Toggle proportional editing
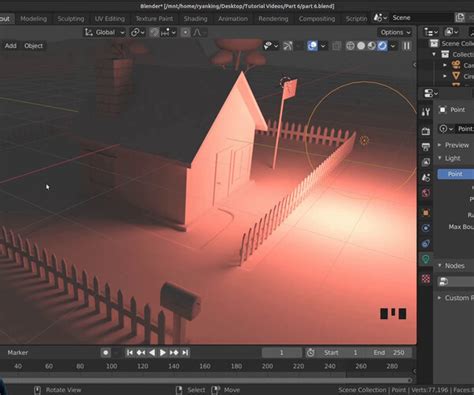474x395 pixels. point(185,32)
